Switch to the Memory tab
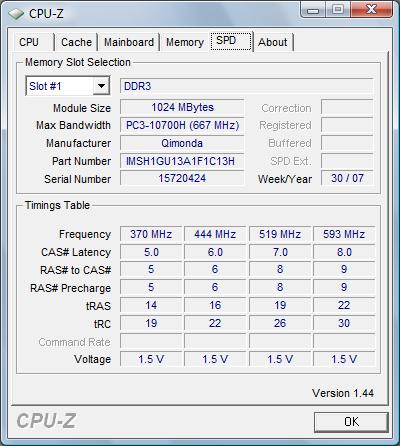Viewport: 400px width, 446px height. [185, 42]
